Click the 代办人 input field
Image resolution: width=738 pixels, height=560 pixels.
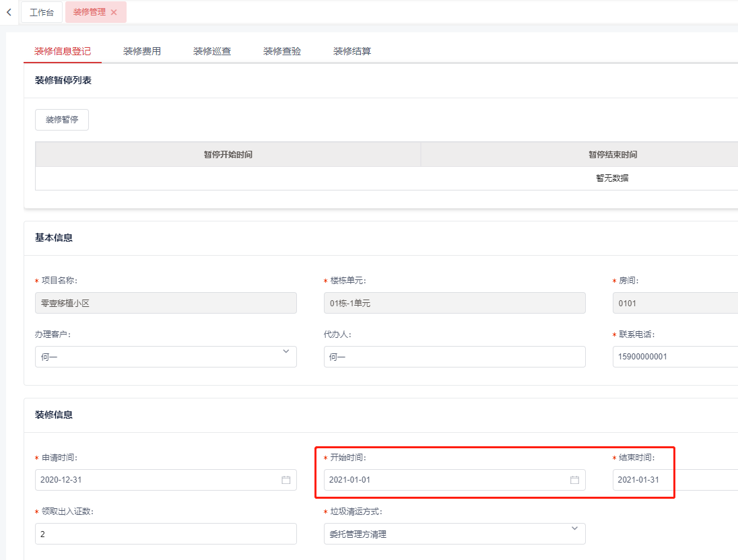pyautogui.click(x=455, y=357)
